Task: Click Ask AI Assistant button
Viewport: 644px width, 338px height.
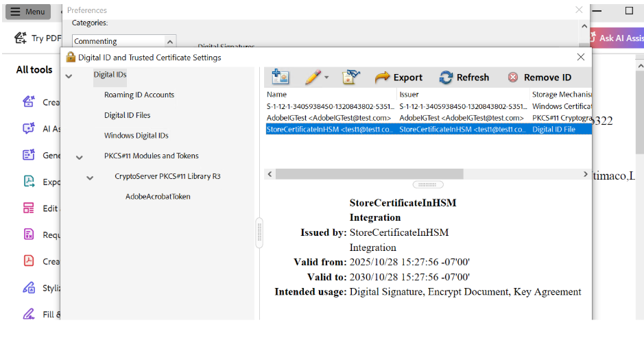Action: coord(617,38)
